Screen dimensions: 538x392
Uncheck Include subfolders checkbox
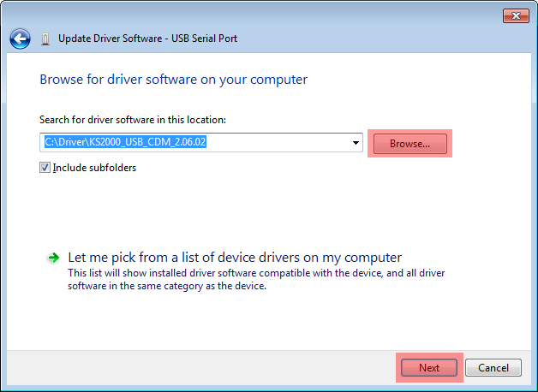click(x=45, y=168)
